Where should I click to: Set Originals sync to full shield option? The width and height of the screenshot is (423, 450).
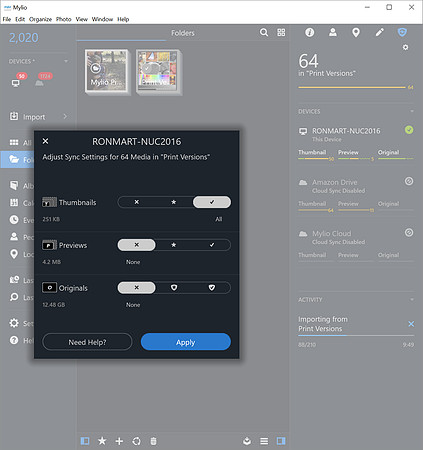coord(212,288)
